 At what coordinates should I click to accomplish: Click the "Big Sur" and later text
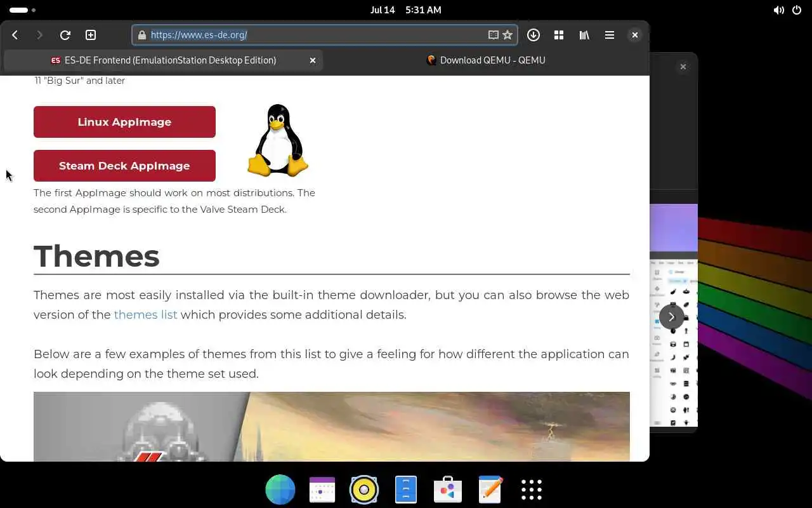[79, 81]
